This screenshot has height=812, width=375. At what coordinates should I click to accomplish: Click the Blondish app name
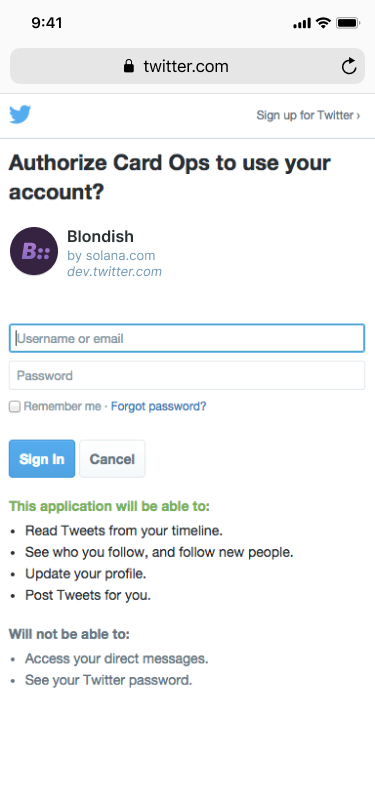(x=100, y=237)
